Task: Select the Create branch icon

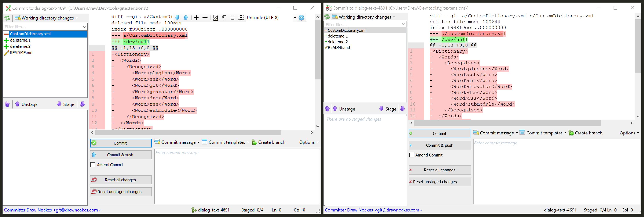Action: point(254,142)
